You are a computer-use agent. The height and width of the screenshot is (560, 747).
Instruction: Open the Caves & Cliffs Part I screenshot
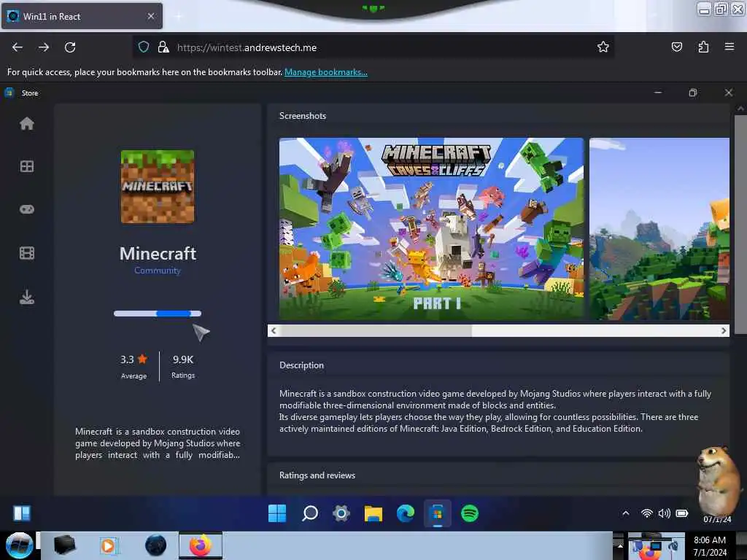tap(431, 228)
